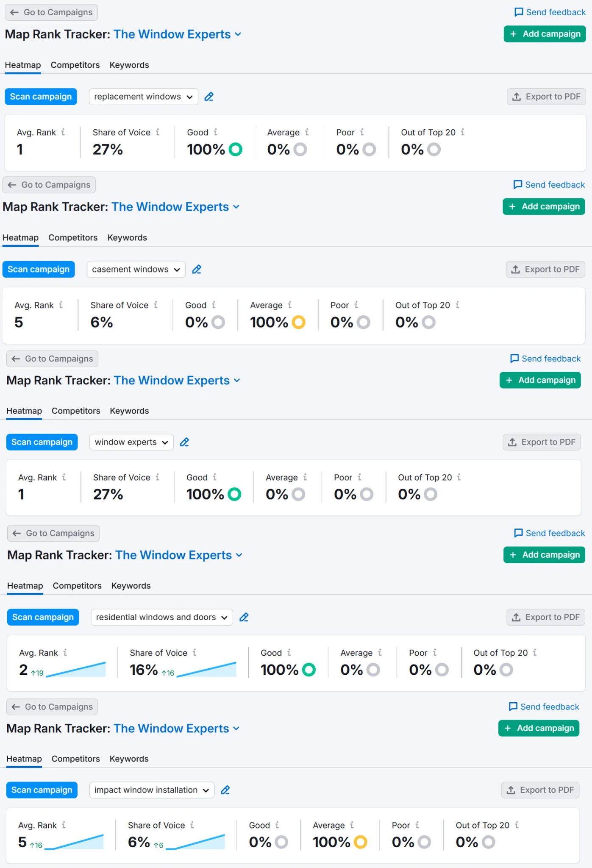Click edit pencil beside window experts dropdown
This screenshot has height=868, width=592.
tap(184, 442)
